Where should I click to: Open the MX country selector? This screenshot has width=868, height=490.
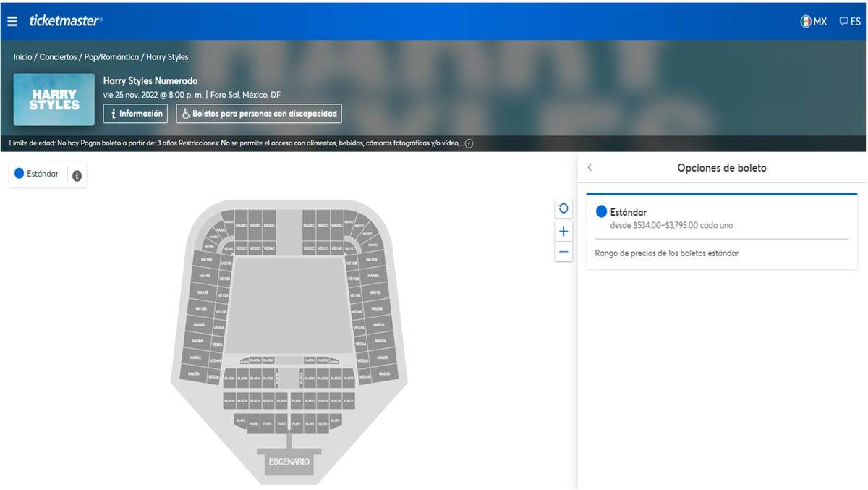click(x=814, y=22)
